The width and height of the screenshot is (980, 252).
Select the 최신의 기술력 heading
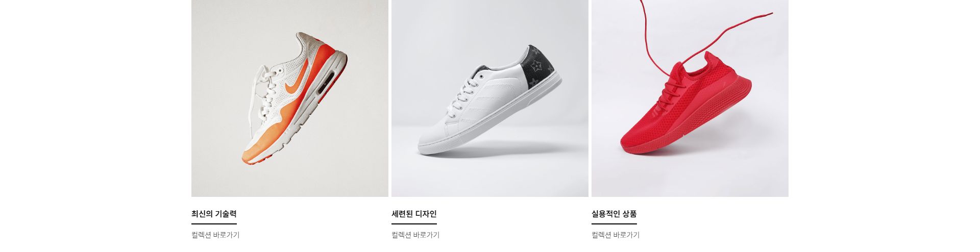tap(214, 214)
